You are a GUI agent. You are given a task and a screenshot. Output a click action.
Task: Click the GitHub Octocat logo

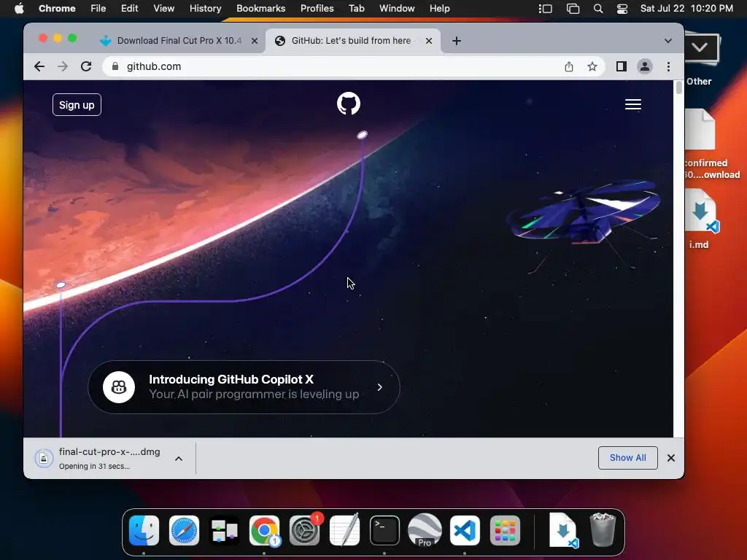pyautogui.click(x=348, y=104)
